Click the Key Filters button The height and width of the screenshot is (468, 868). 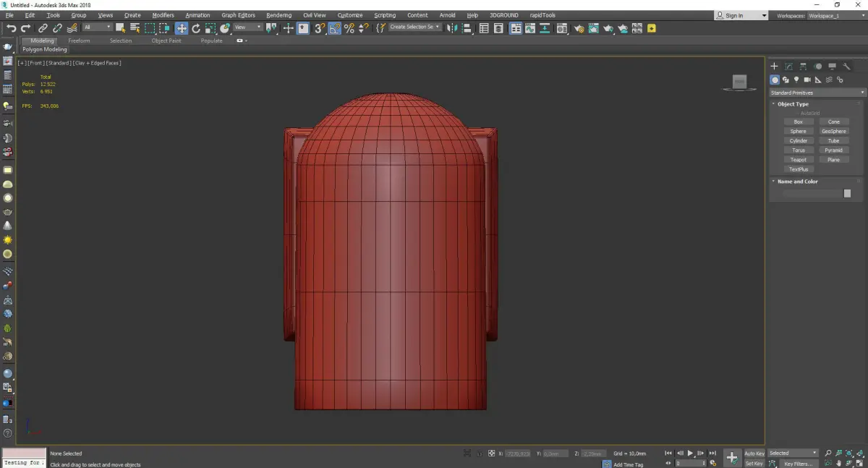coord(798,464)
